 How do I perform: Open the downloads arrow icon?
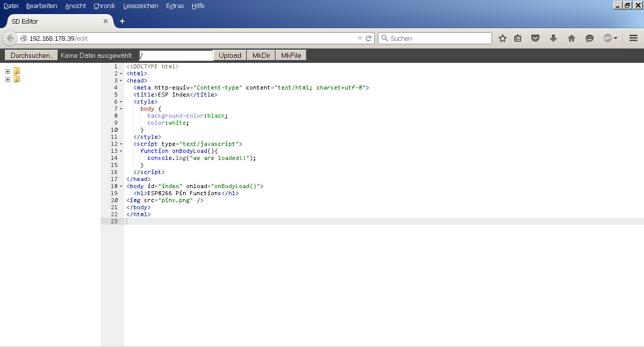553,38
